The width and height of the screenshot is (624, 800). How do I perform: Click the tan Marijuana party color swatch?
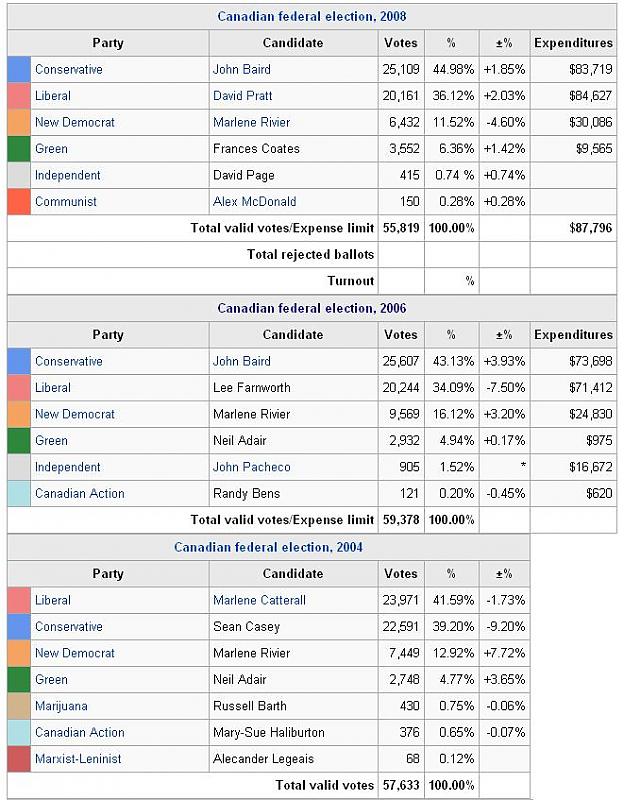coord(19,706)
